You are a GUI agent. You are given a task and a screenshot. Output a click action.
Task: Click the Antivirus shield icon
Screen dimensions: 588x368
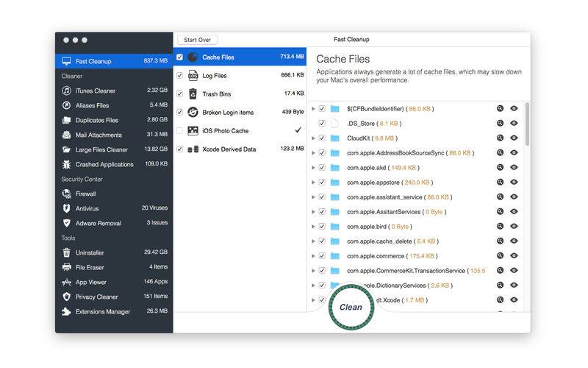tap(66, 208)
